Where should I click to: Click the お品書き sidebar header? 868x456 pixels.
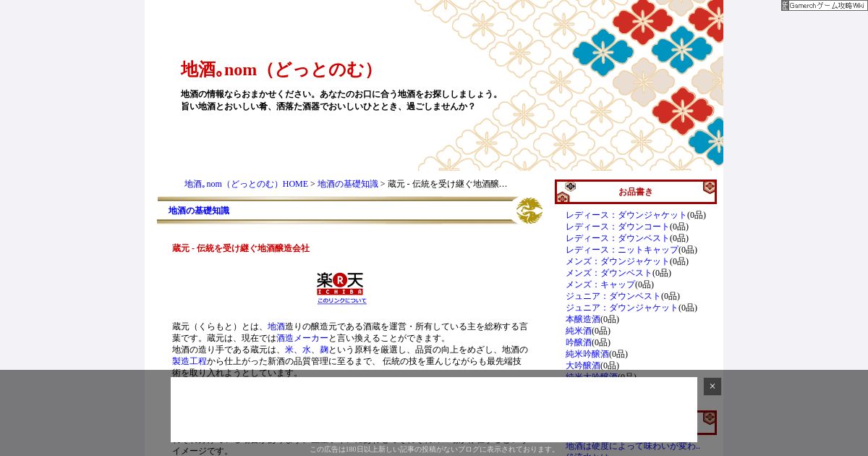click(636, 192)
